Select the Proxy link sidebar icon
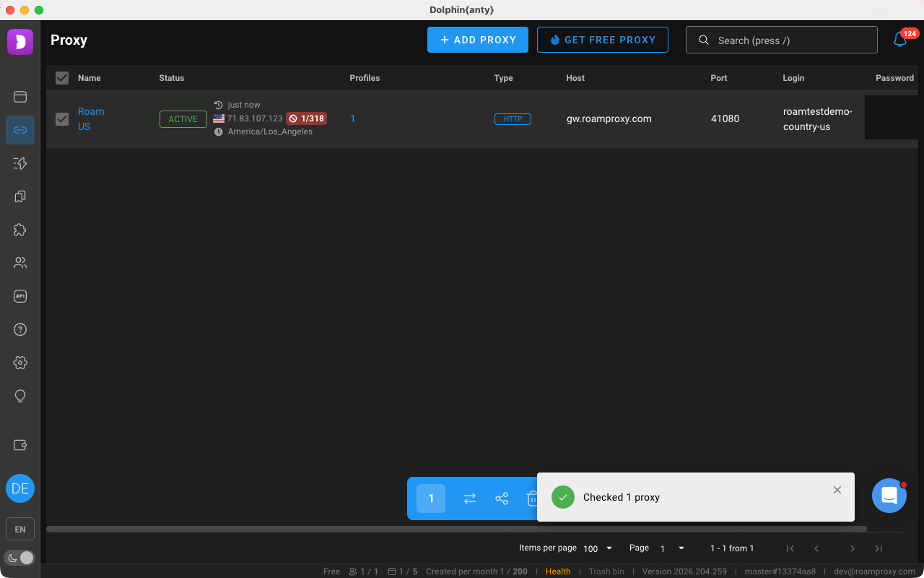924x578 pixels. coord(20,130)
